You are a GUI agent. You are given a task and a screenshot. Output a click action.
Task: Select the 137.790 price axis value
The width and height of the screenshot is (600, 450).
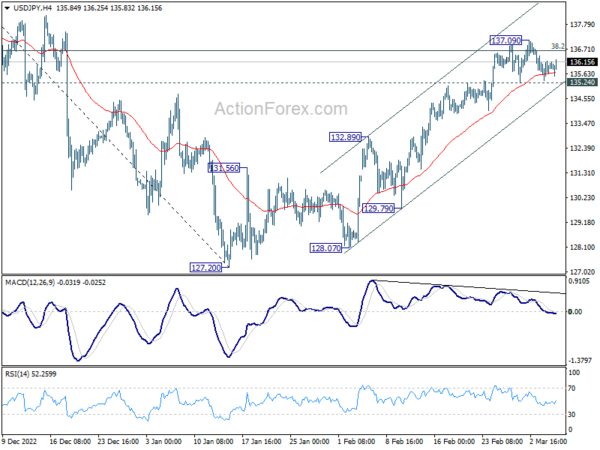pyautogui.click(x=582, y=24)
